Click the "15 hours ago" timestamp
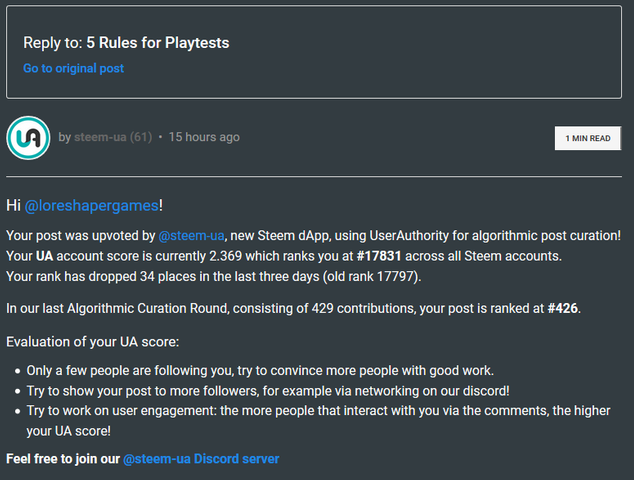The width and height of the screenshot is (634, 480). [203, 137]
